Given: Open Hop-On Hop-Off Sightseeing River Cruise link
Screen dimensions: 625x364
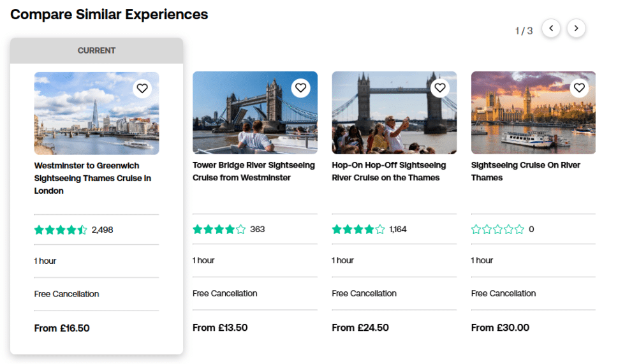Looking at the screenshot, I should (x=389, y=171).
